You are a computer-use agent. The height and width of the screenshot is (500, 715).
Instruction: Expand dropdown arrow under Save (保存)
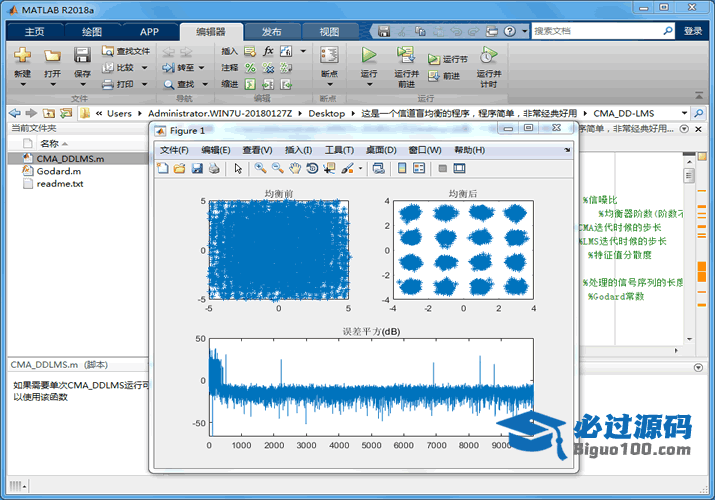83,84
